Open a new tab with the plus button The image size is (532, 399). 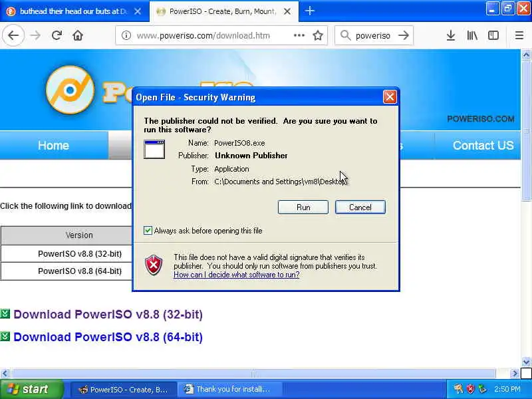pos(309,11)
